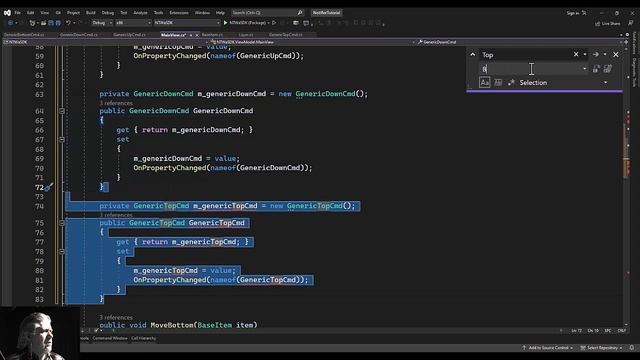Open the Replace field history dropdown
Viewport: 640px width, 360px height.
(x=584, y=69)
